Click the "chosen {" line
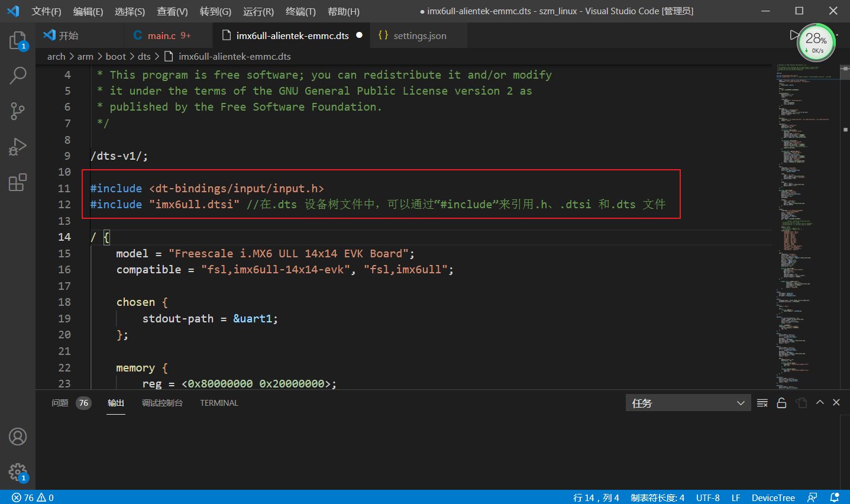Screen dimensions: 850x504 tap(142, 302)
